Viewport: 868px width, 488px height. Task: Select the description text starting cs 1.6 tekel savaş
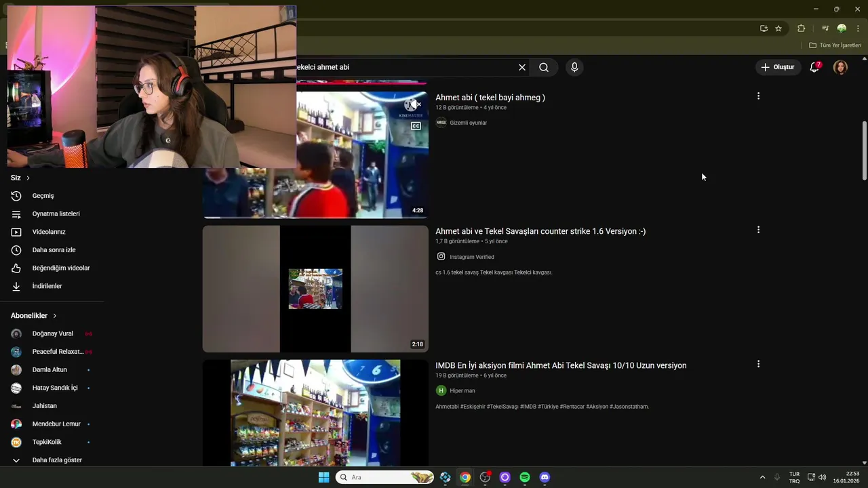tap(494, 272)
